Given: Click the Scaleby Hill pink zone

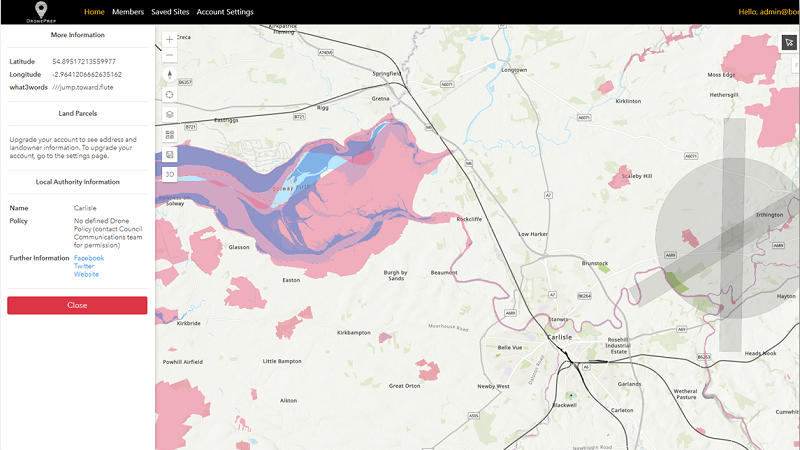Looking at the screenshot, I should tap(621, 177).
